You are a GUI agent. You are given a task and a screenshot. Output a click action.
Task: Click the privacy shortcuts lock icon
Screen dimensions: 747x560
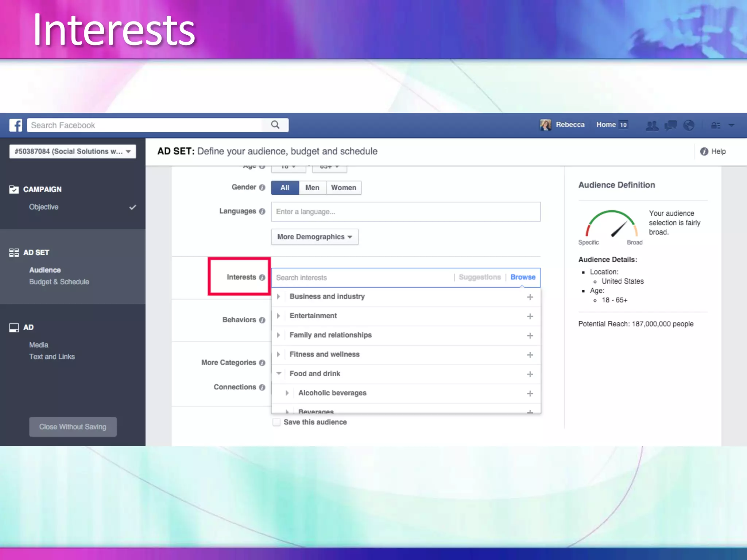[716, 125]
